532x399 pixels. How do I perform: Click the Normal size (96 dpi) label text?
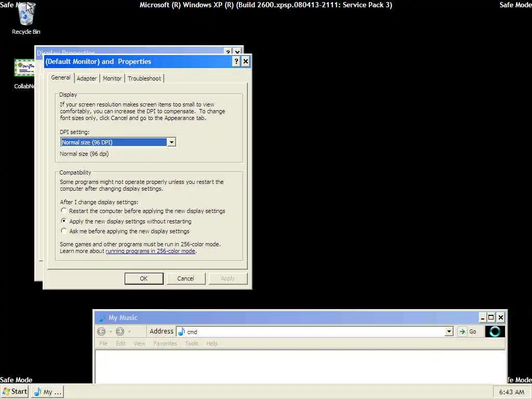84,154
